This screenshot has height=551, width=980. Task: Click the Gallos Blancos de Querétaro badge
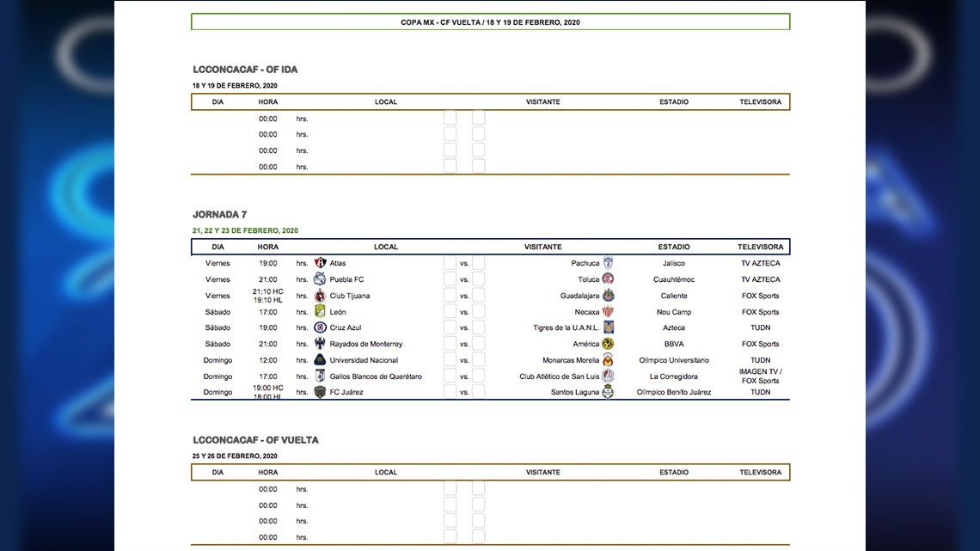(x=320, y=376)
